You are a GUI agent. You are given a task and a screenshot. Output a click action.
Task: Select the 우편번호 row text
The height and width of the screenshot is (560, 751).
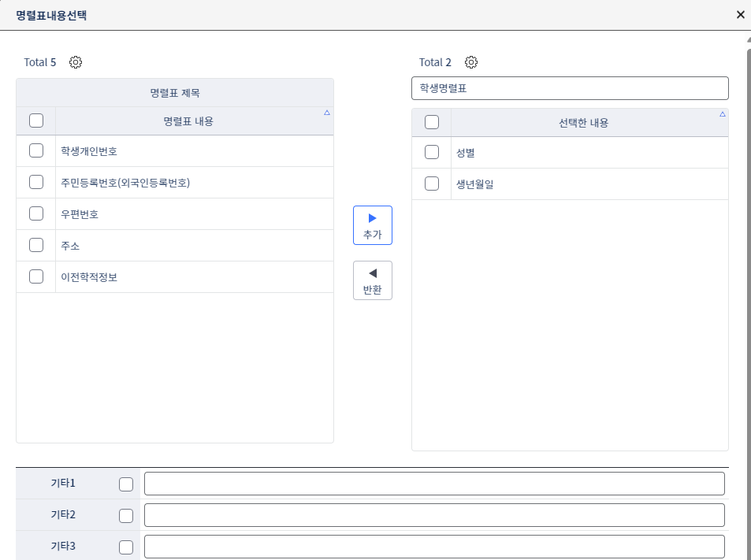click(x=80, y=214)
